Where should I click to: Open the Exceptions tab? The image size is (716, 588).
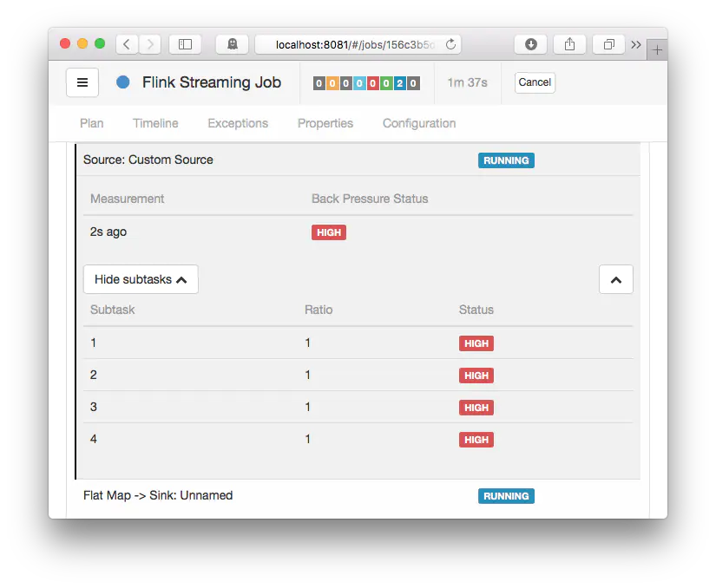[238, 123]
